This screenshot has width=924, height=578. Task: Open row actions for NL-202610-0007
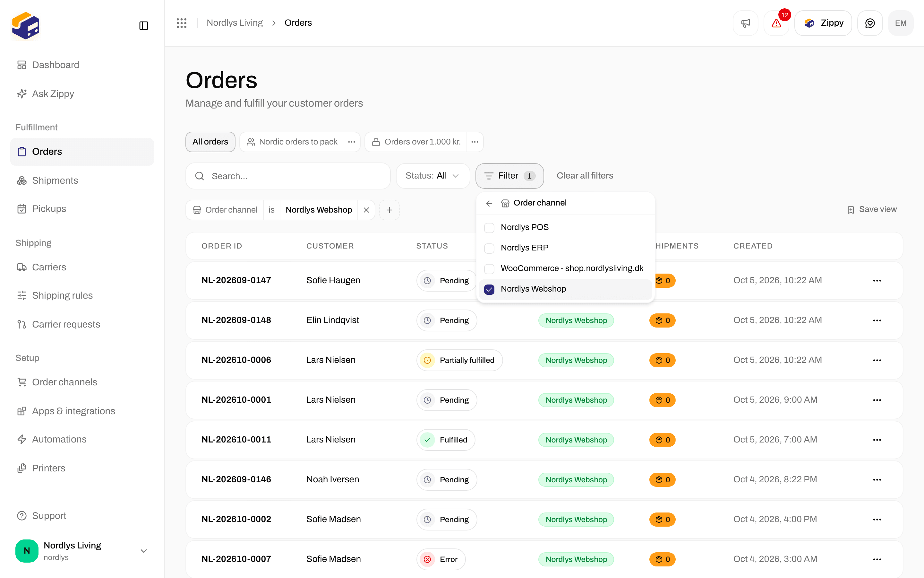(x=877, y=559)
